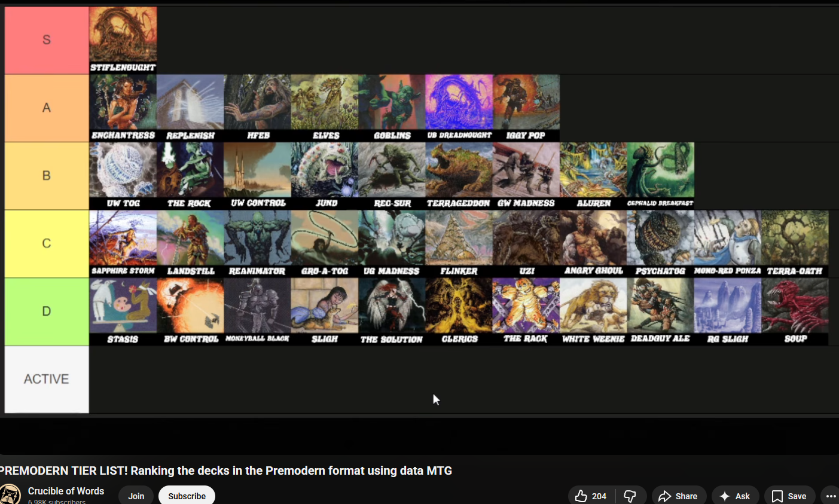Click the Flinker deck tile
This screenshot has height=504, width=839.
[459, 244]
